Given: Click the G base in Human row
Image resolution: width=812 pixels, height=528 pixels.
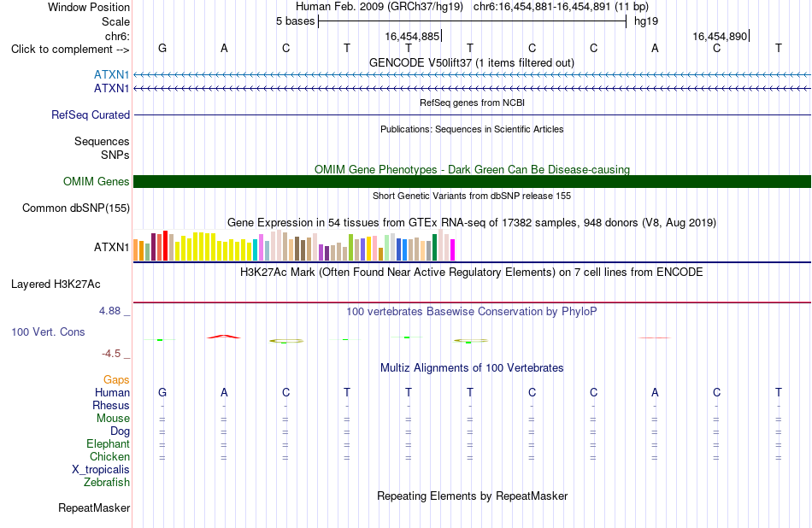Looking at the screenshot, I should click(x=162, y=392).
